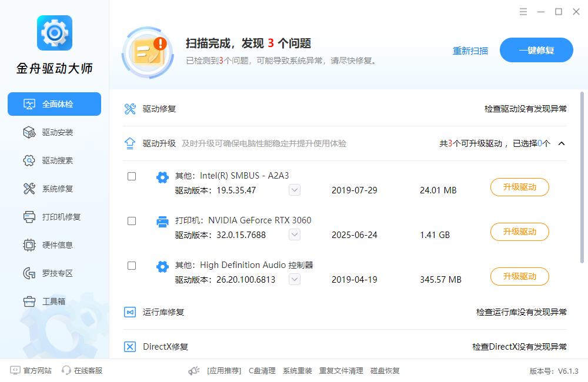Open the 磁盘恢复 link

(x=385, y=371)
